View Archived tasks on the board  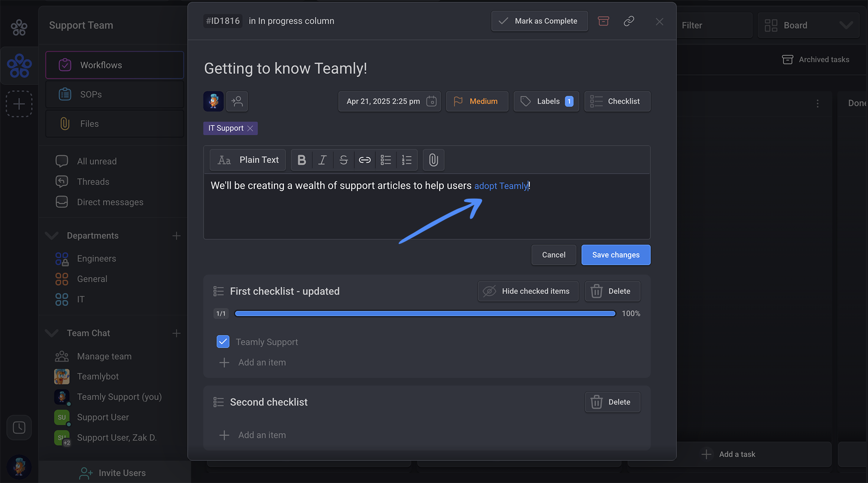coord(816,60)
